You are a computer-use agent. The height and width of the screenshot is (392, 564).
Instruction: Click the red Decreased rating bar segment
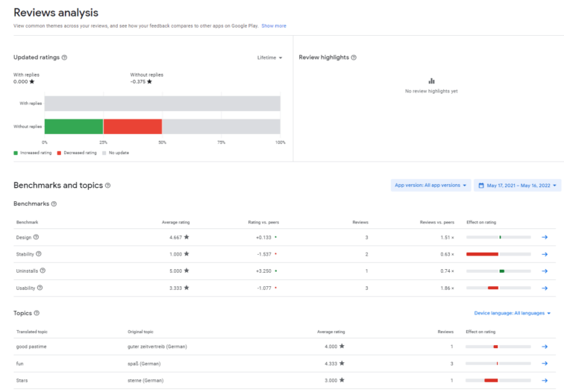[133, 127]
